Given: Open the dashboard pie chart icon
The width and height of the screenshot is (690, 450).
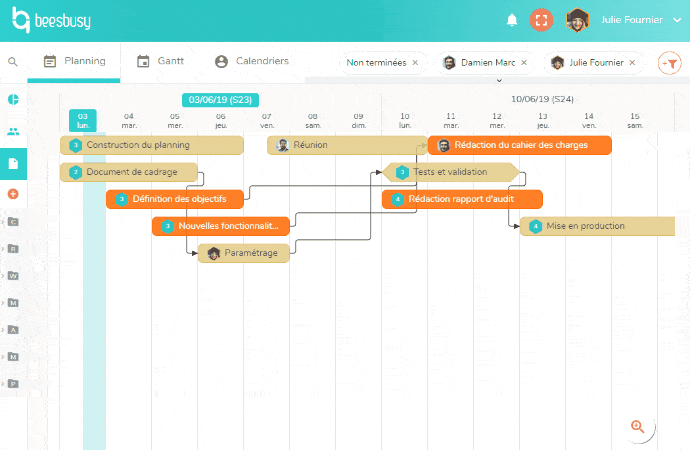Looking at the screenshot, I should pyautogui.click(x=14, y=99).
